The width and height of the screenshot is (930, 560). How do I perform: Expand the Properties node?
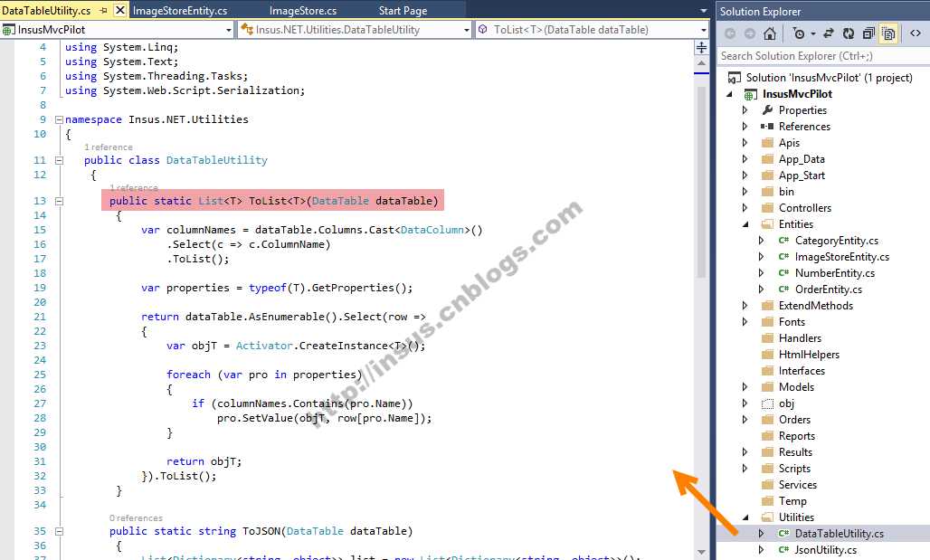745,110
